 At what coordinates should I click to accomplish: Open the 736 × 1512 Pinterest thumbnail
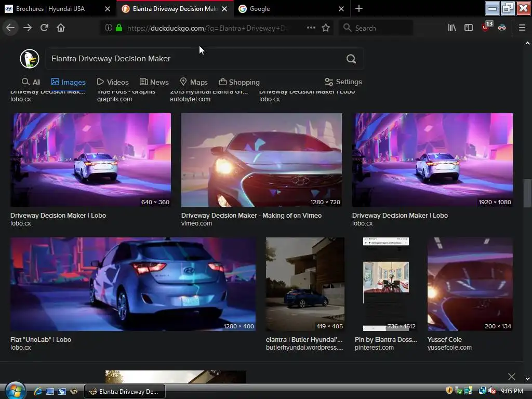pyautogui.click(x=386, y=284)
